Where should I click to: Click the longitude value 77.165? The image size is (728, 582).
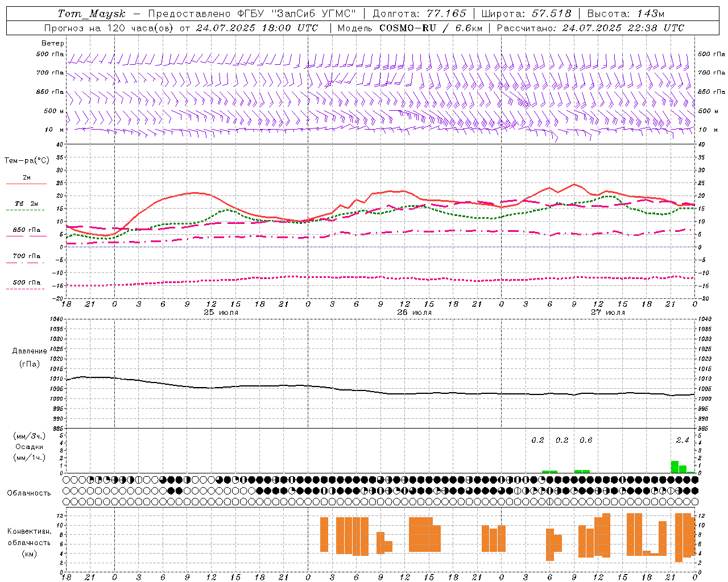click(445, 14)
